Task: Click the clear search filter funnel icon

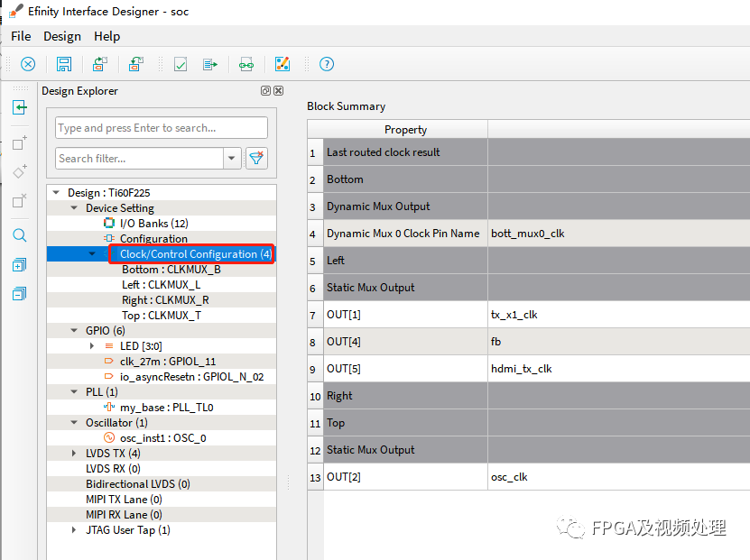Action: tap(257, 158)
